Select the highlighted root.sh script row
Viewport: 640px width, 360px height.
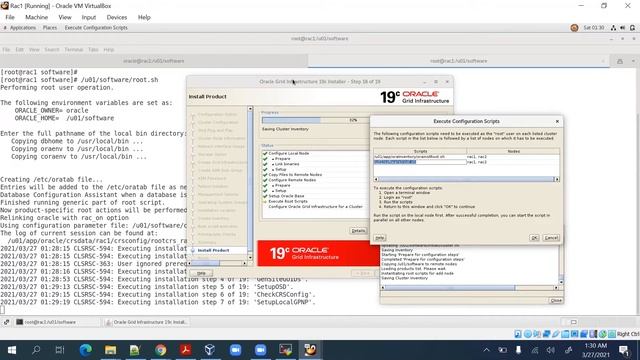[x=420, y=162]
